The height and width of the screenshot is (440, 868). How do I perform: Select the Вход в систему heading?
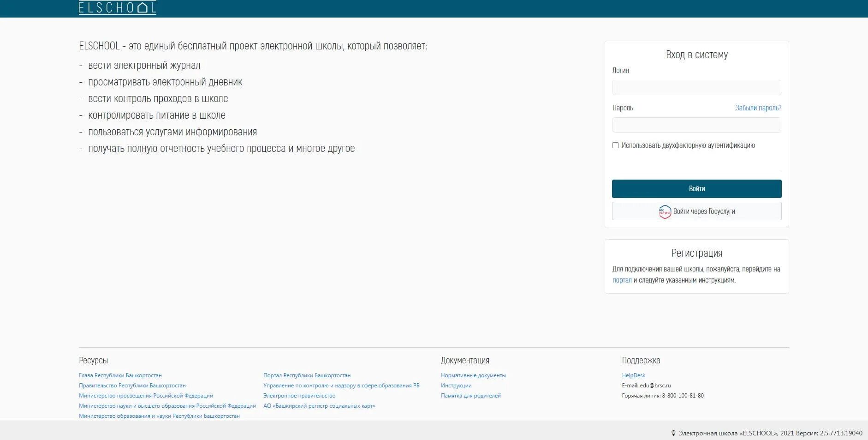point(696,54)
